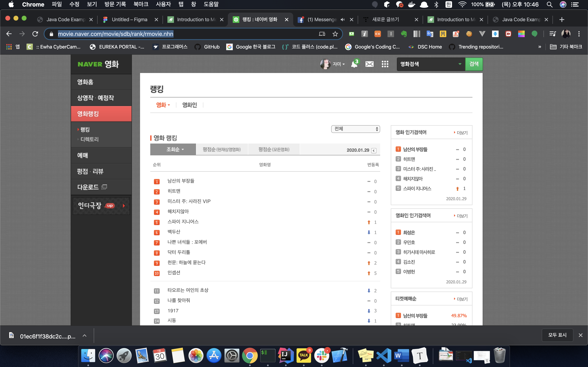Click the green 검색 button
Viewport: 588px width, 367px height.
point(473,64)
